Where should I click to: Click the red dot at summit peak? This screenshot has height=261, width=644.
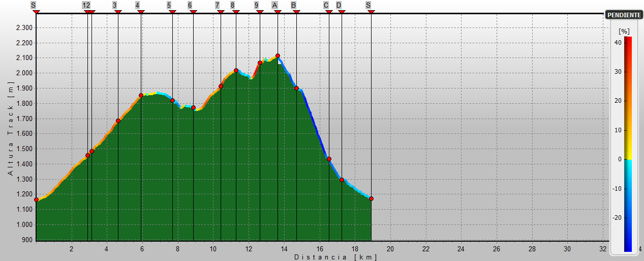(278, 55)
